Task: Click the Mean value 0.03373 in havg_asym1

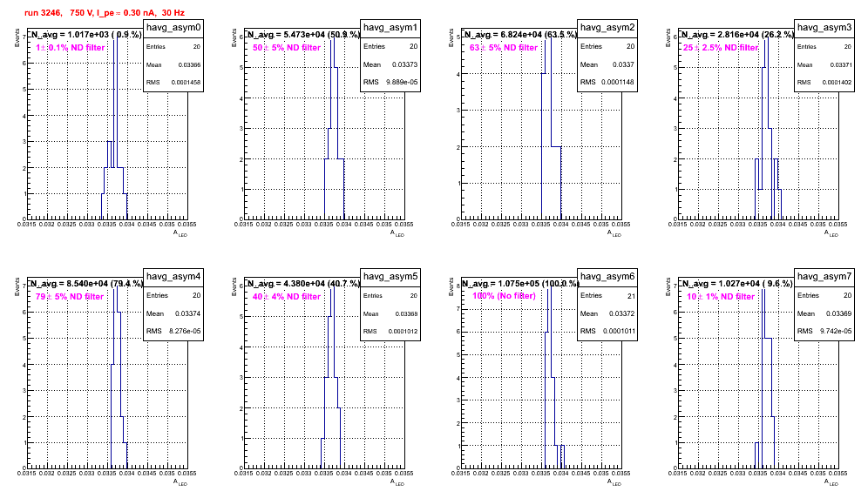Action: (404, 64)
